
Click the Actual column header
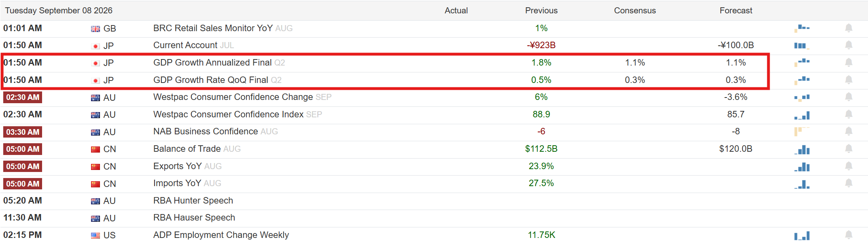pos(456,11)
